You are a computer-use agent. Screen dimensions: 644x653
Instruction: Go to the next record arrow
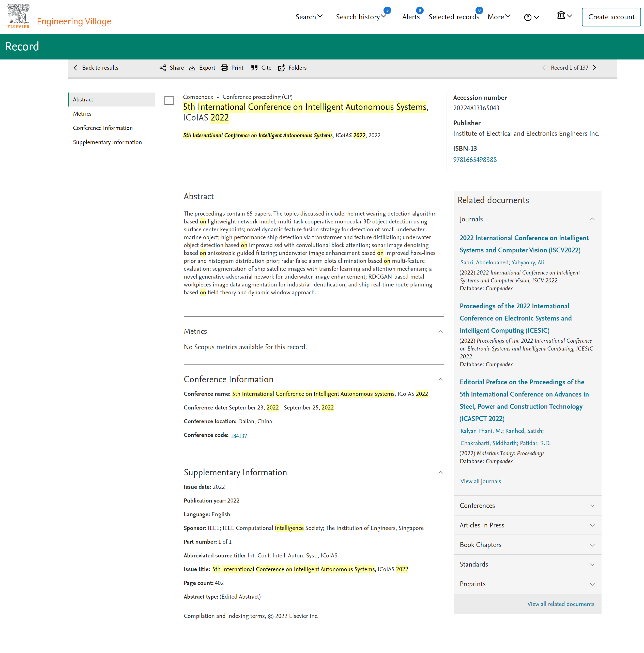(594, 68)
